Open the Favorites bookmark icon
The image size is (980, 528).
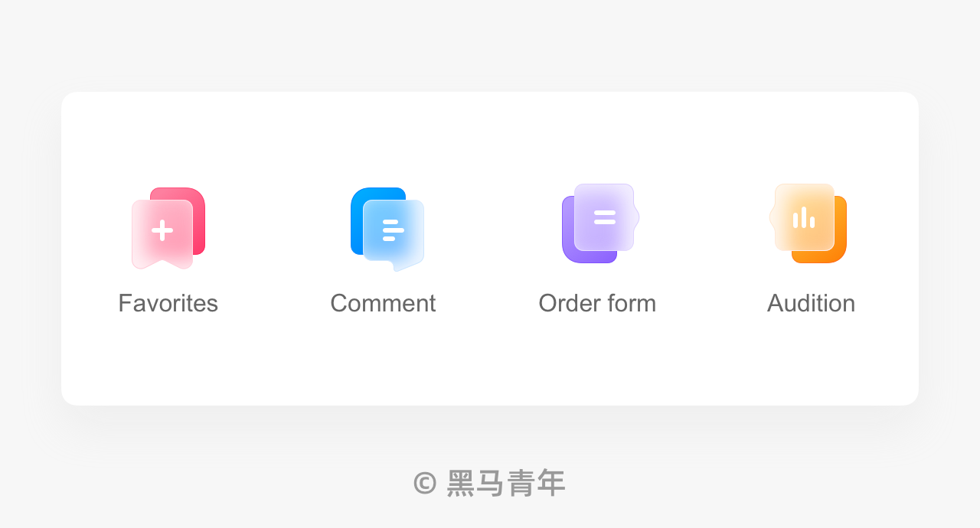coord(168,228)
